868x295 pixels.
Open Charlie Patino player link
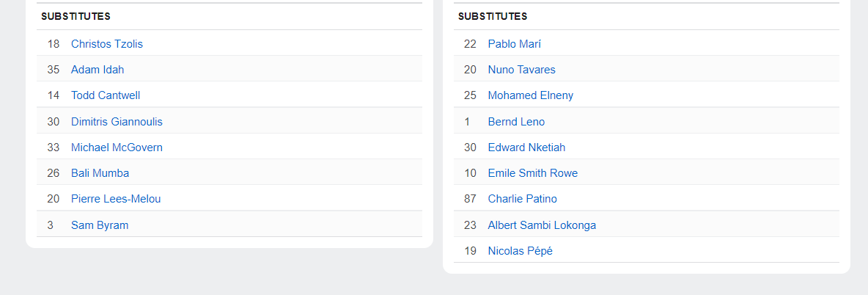pos(523,199)
